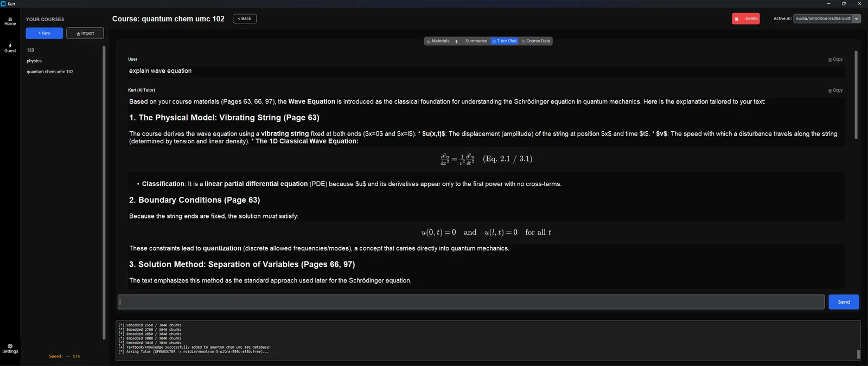Click heading '1. The Physical Model: Vibrating String'
The height and width of the screenshot is (366, 868).
pos(224,118)
